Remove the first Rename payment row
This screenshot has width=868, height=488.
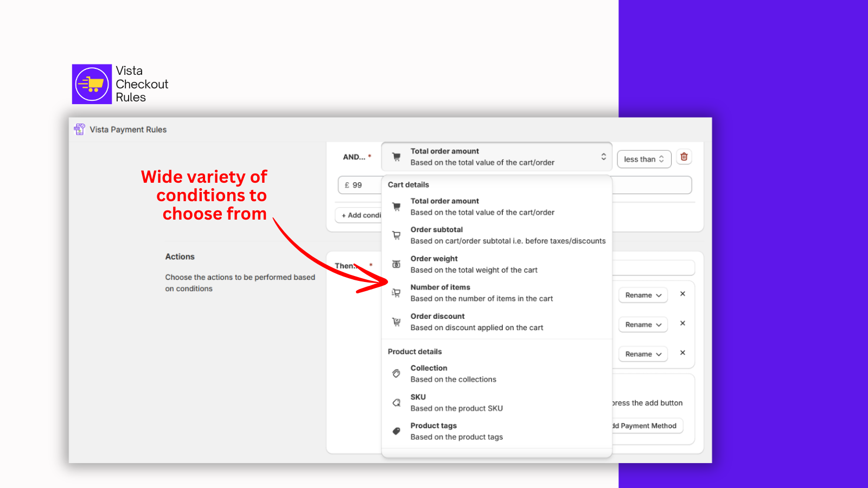tap(683, 294)
